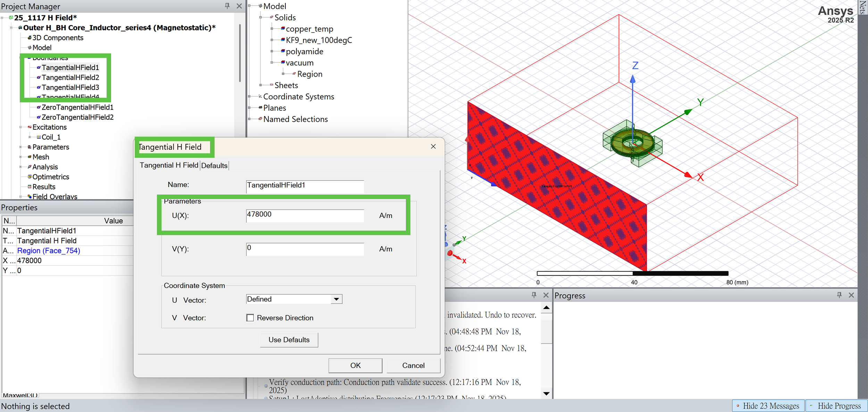Viewport: 868px width, 412px height.
Task: Open the U Vector Defined dropdown
Action: (x=336, y=299)
